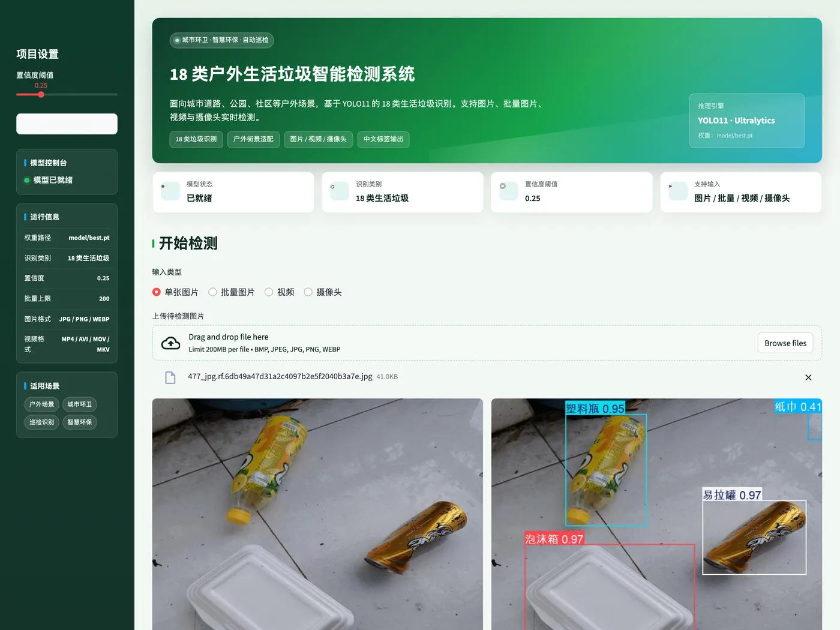Click the 中文标签输出 tag
Viewport: 840px width, 630px height.
click(383, 139)
